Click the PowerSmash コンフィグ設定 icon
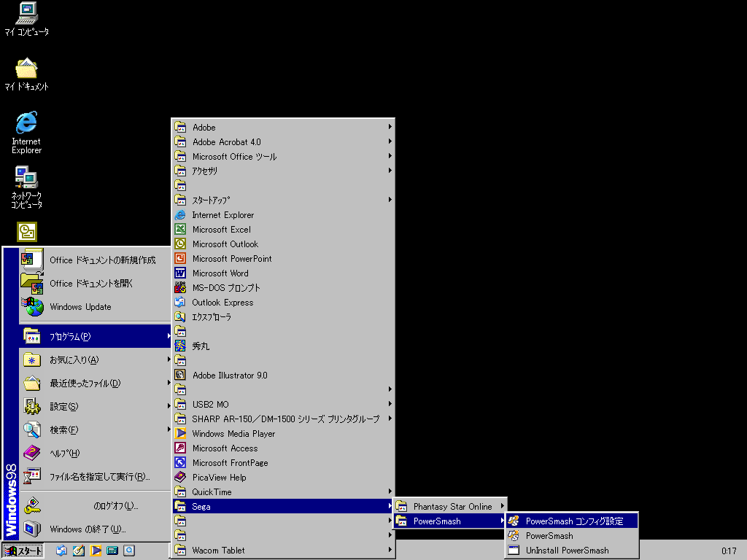 pos(514,521)
